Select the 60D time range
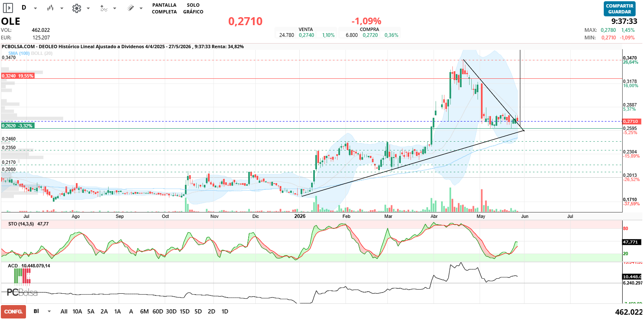 pos(158,311)
